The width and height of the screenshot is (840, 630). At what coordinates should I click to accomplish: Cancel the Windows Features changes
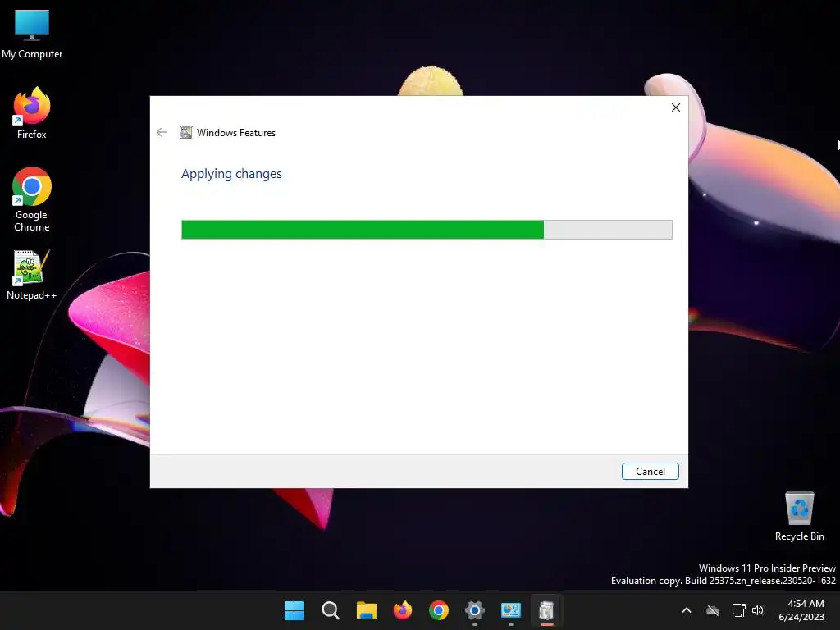click(650, 472)
